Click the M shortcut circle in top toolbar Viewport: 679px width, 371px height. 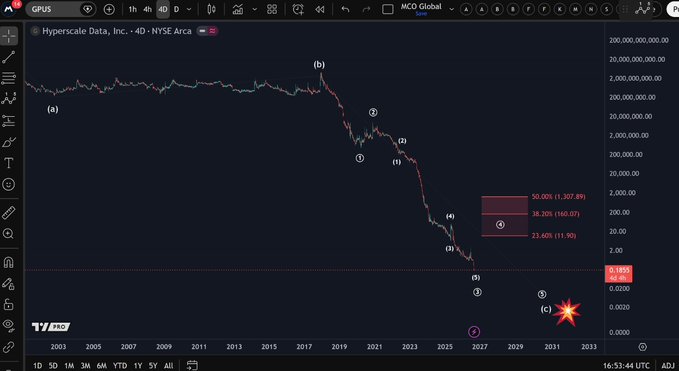pos(576,9)
